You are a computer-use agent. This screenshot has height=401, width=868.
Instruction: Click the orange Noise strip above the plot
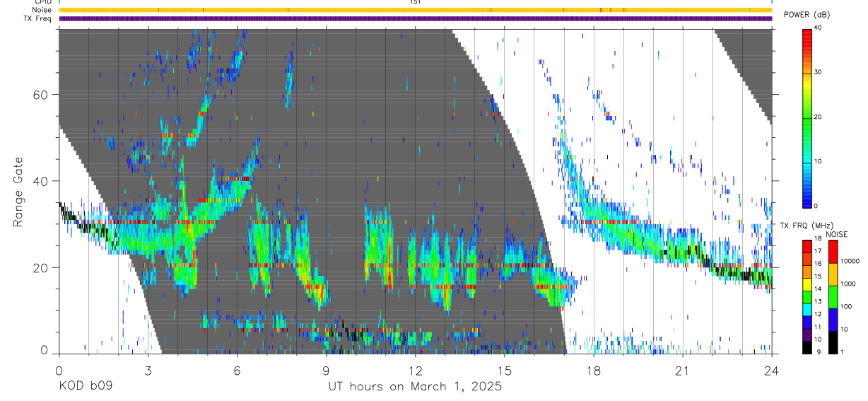point(416,10)
